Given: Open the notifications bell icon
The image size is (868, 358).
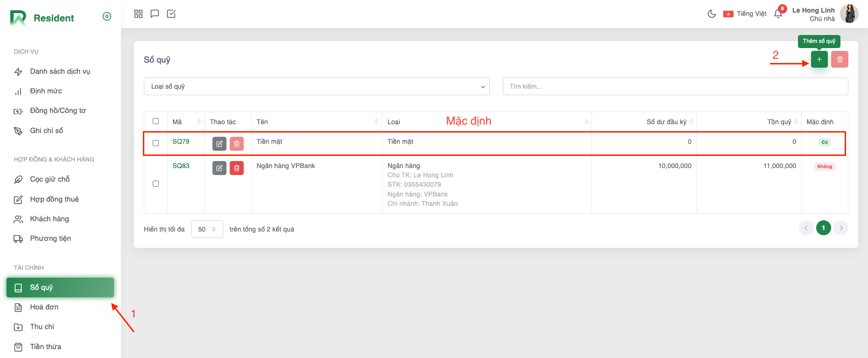Looking at the screenshot, I should pyautogui.click(x=778, y=14).
